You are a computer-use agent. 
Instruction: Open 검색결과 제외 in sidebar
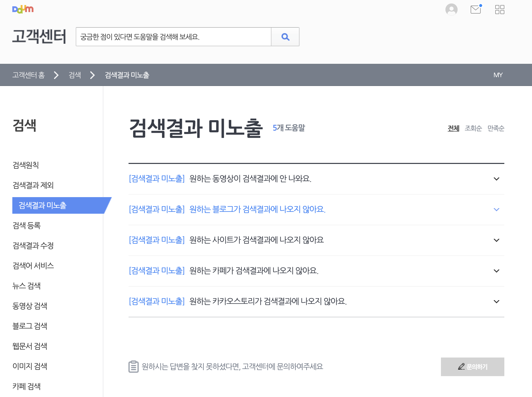(33, 185)
